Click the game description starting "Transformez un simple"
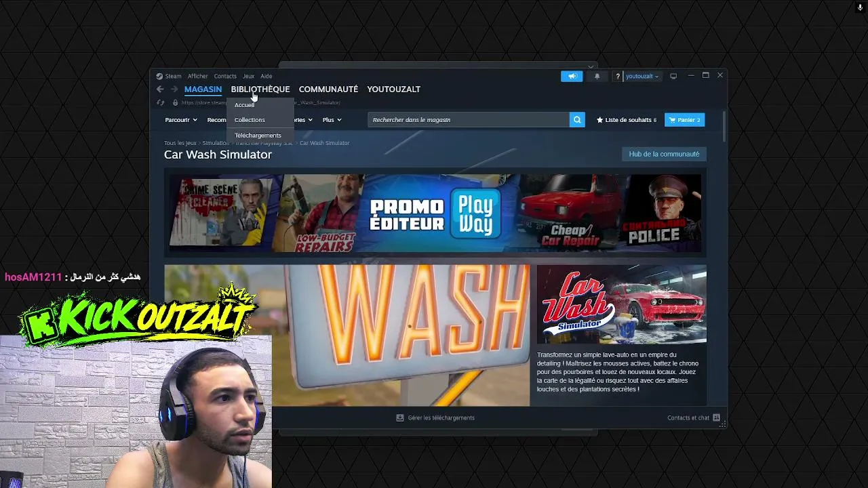Viewport: 868px width, 488px height. pos(618,372)
